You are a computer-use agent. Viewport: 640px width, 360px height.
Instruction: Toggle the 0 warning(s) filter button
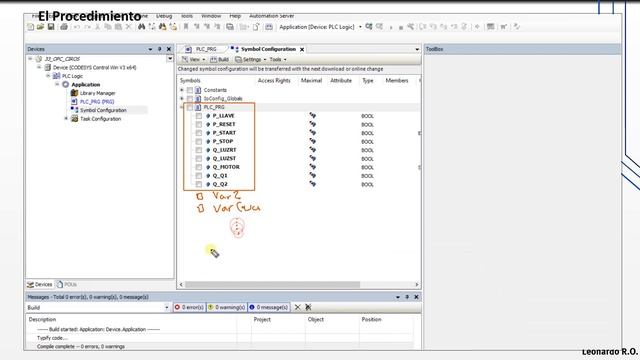(227, 307)
